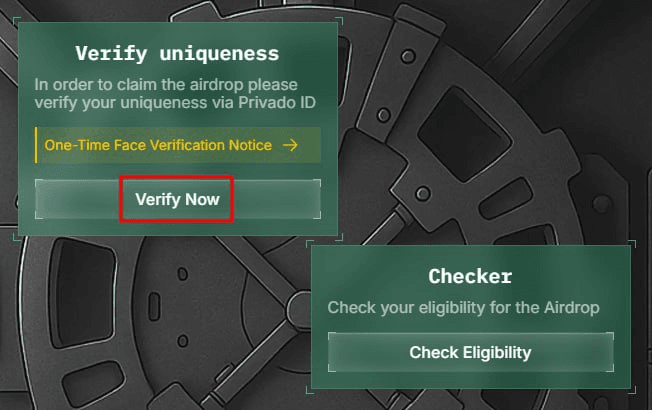Select the Checker heading
The height and width of the screenshot is (410, 652).
point(470,276)
